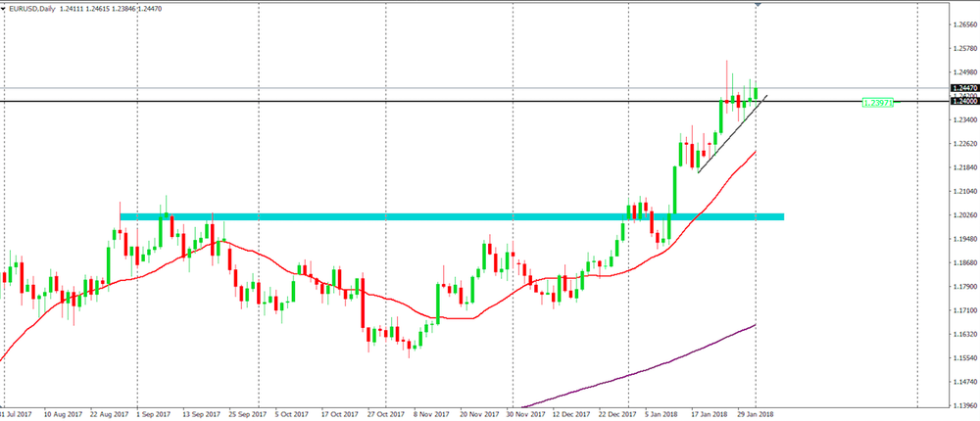Click the 1.13960 price axis label
The image size is (980, 421).
pyautogui.click(x=965, y=405)
